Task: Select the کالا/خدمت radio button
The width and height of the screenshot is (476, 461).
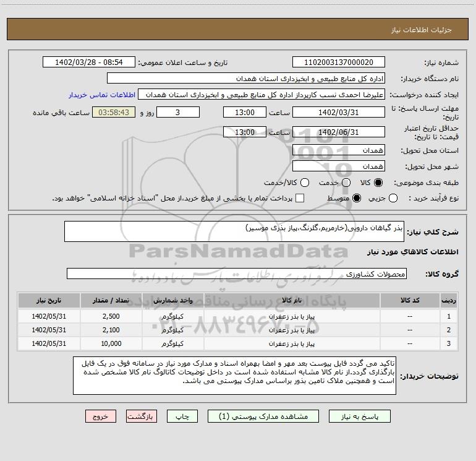Action: click(305, 183)
